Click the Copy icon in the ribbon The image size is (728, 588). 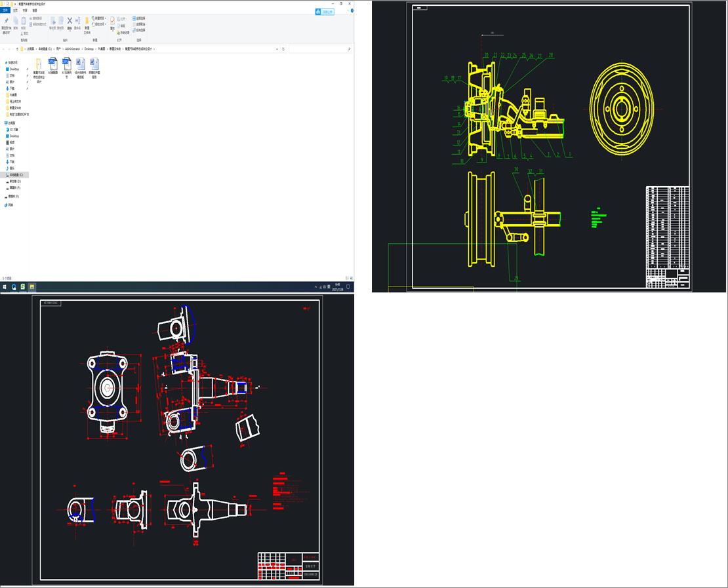15,22
